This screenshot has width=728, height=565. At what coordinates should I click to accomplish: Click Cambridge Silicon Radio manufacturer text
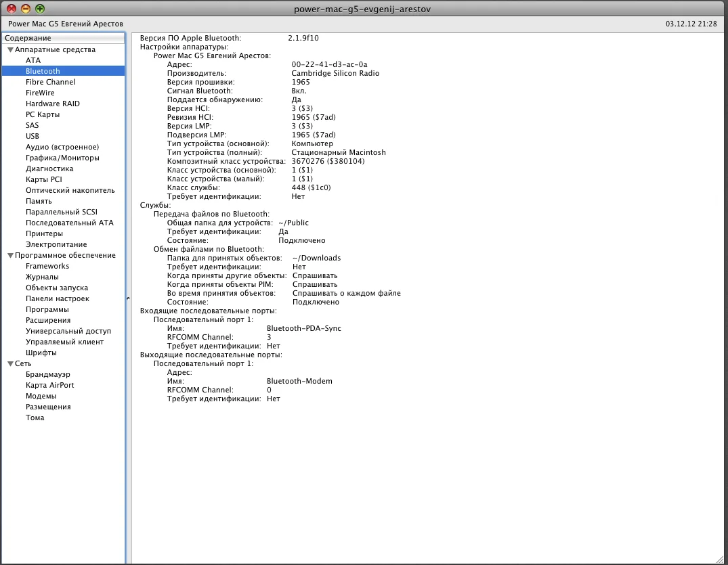click(335, 73)
